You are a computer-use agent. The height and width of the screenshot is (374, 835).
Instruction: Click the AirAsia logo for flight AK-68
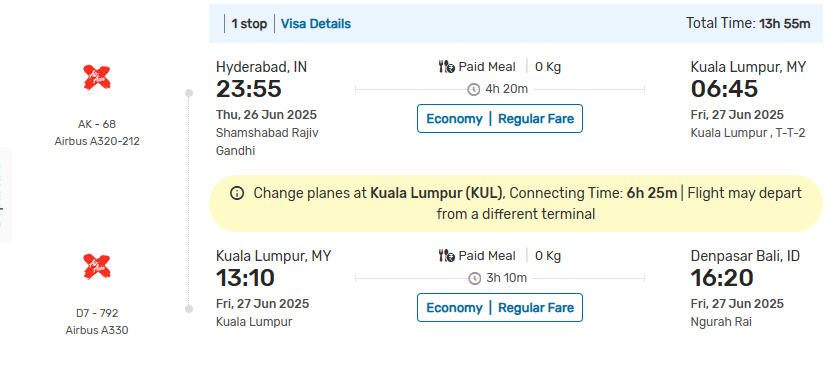coord(97,78)
